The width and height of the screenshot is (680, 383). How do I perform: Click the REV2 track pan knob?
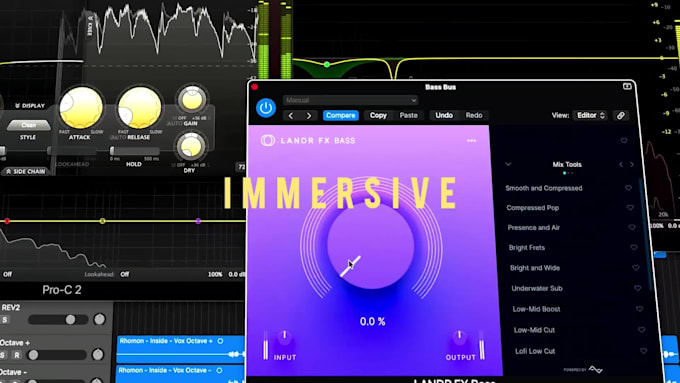click(99, 320)
